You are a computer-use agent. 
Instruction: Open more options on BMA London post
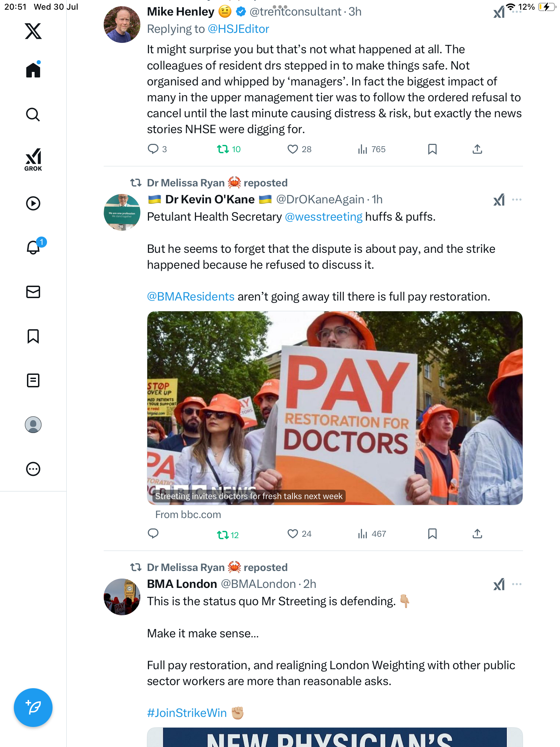pos(517,584)
